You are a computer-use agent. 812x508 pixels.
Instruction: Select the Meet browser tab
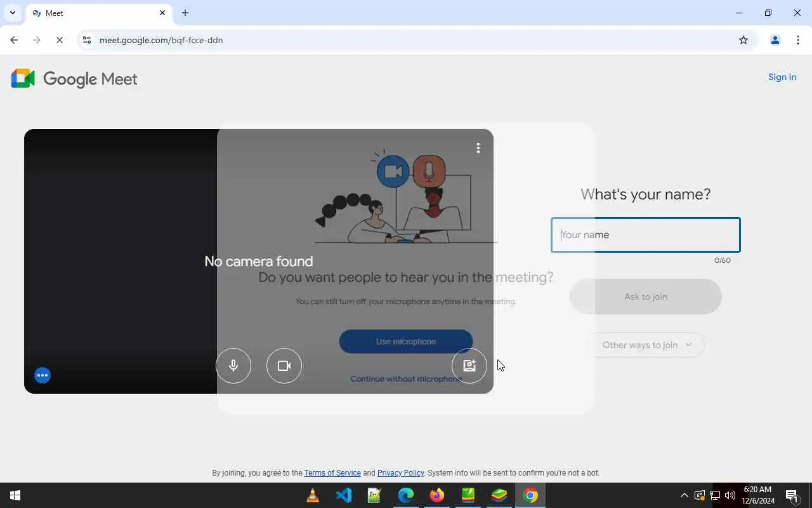98,13
